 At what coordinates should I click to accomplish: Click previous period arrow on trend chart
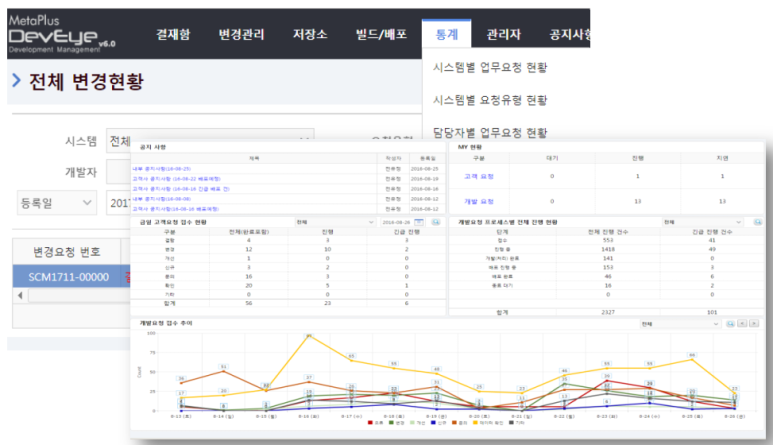tap(742, 324)
